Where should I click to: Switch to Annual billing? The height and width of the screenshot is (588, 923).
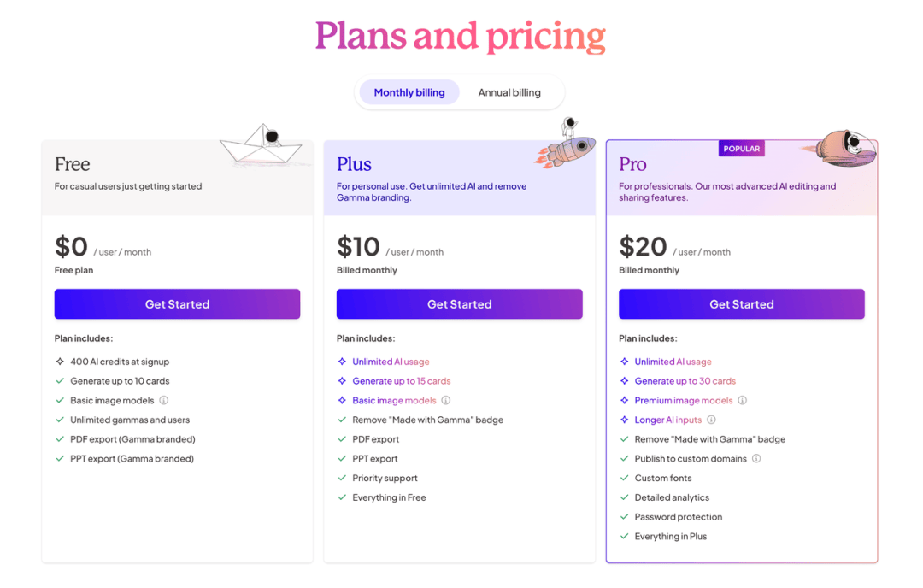[x=509, y=92]
